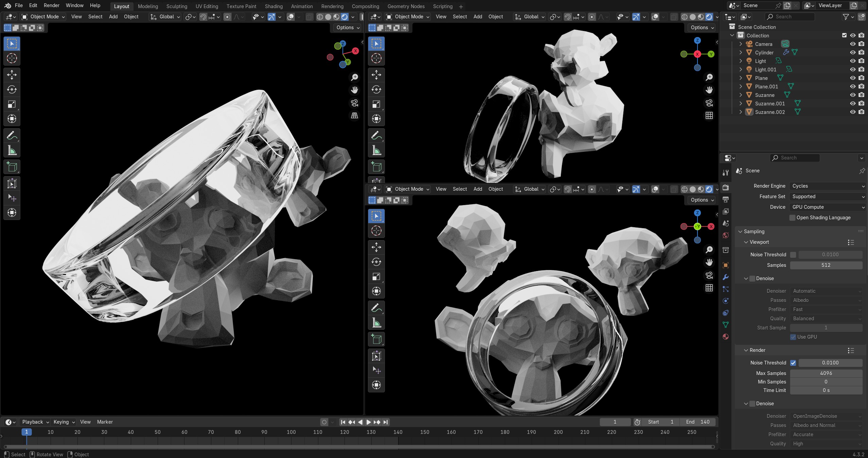
Task: Enable viewport Denoise checkbox
Action: (x=752, y=278)
